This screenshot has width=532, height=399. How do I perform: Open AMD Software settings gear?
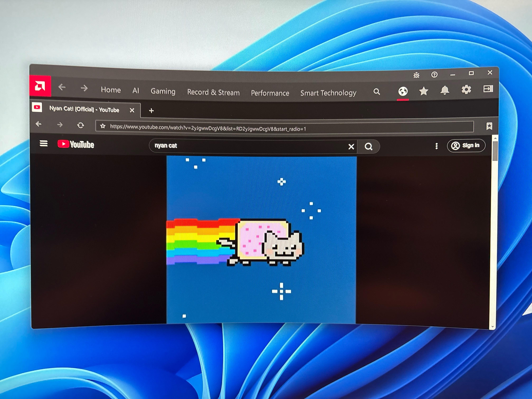pyautogui.click(x=466, y=89)
